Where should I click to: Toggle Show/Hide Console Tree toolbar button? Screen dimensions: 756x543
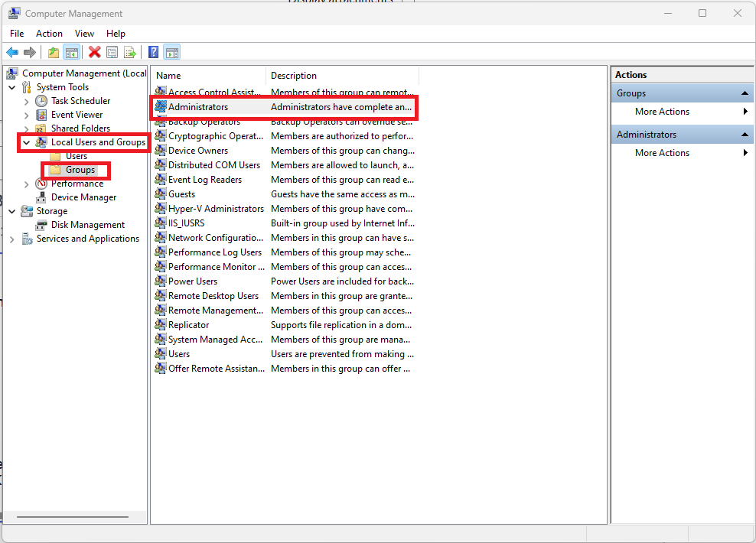(71, 52)
